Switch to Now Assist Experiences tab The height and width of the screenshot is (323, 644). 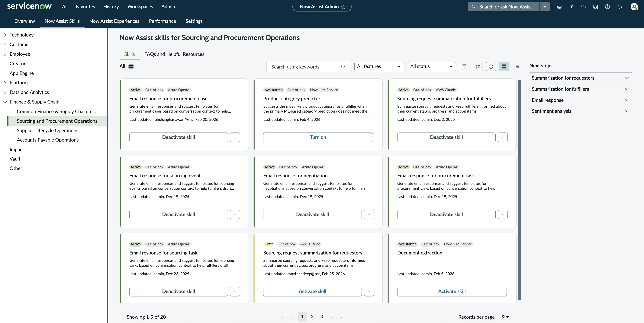[114, 21]
